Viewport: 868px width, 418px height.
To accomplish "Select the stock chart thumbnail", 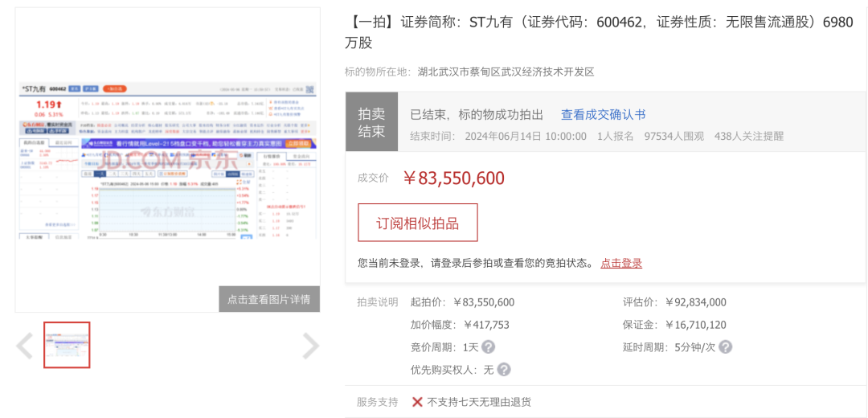I will [67, 345].
